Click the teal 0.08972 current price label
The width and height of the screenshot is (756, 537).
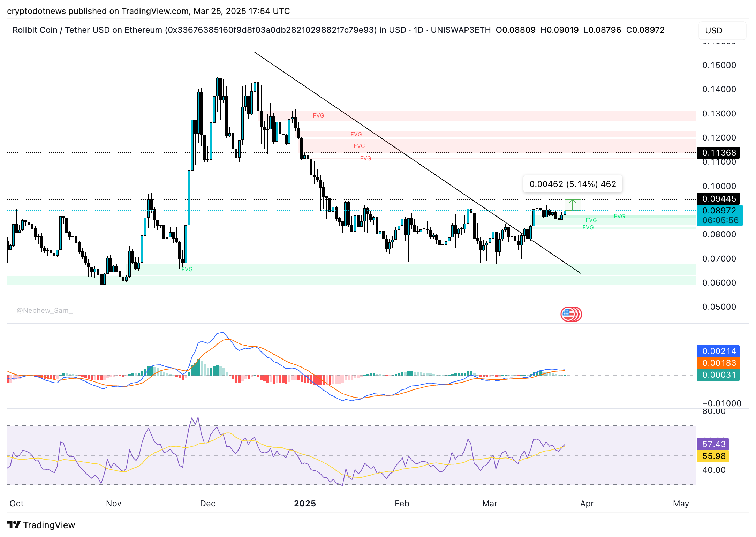coord(719,211)
